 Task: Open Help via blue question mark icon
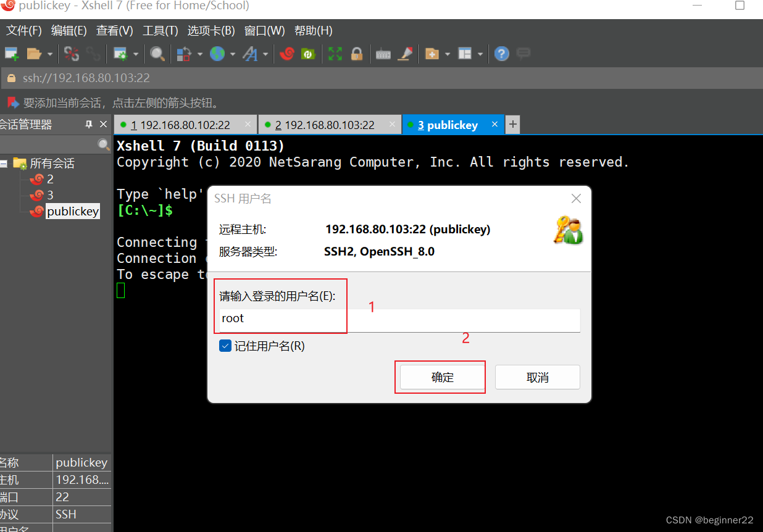click(x=502, y=54)
